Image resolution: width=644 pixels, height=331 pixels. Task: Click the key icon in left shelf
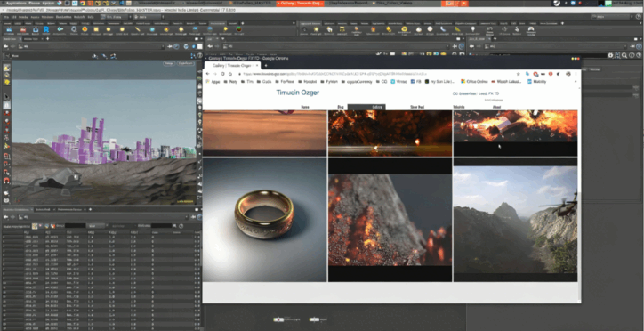pos(60,29)
